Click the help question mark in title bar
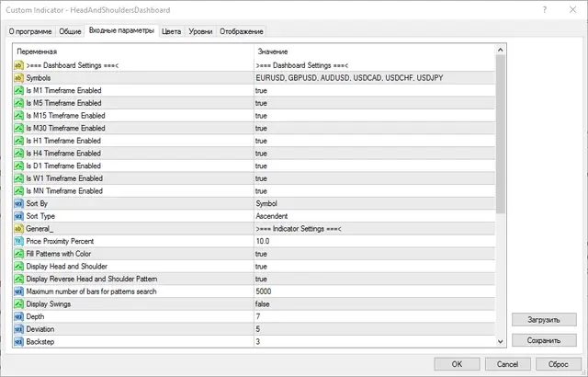 click(545, 10)
